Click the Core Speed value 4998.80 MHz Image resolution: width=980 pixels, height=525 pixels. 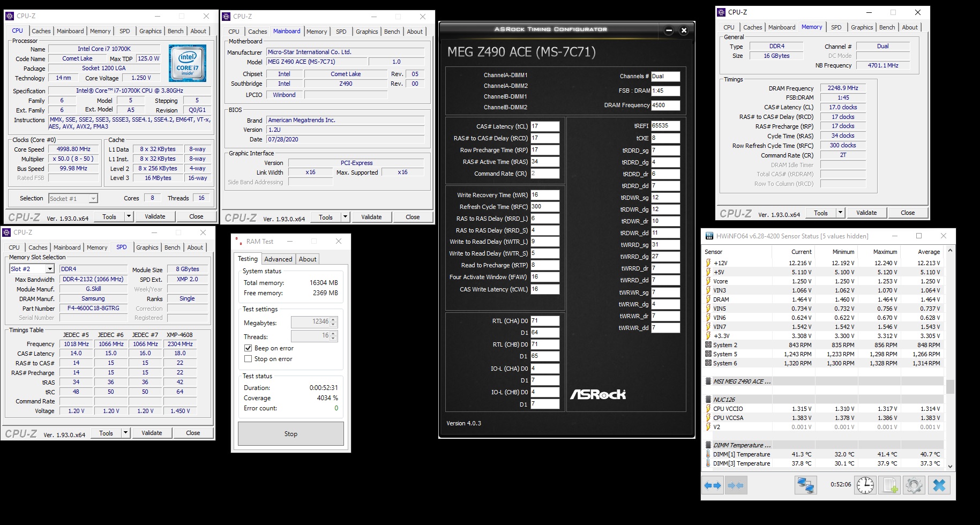74,149
